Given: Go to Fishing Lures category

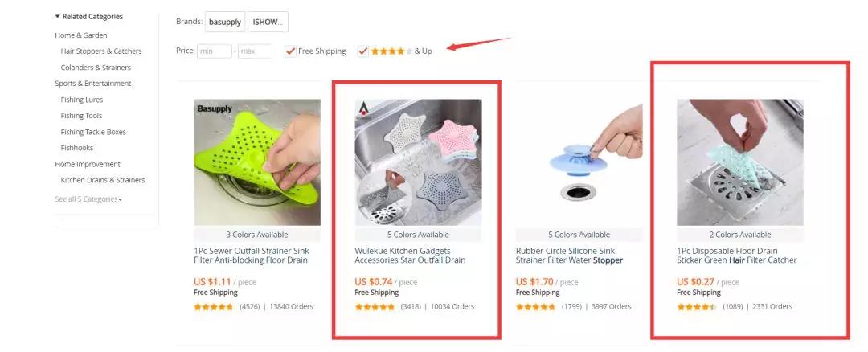Looking at the screenshot, I should tap(82, 100).
